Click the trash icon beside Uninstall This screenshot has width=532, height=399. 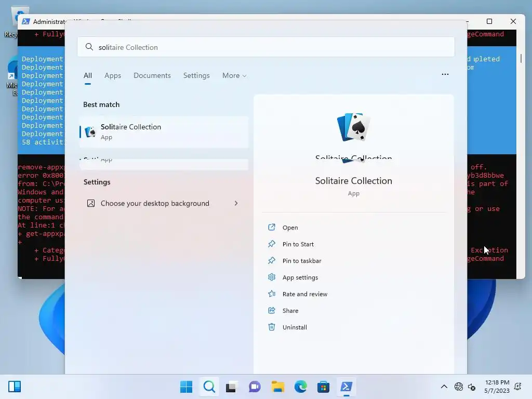(271, 327)
